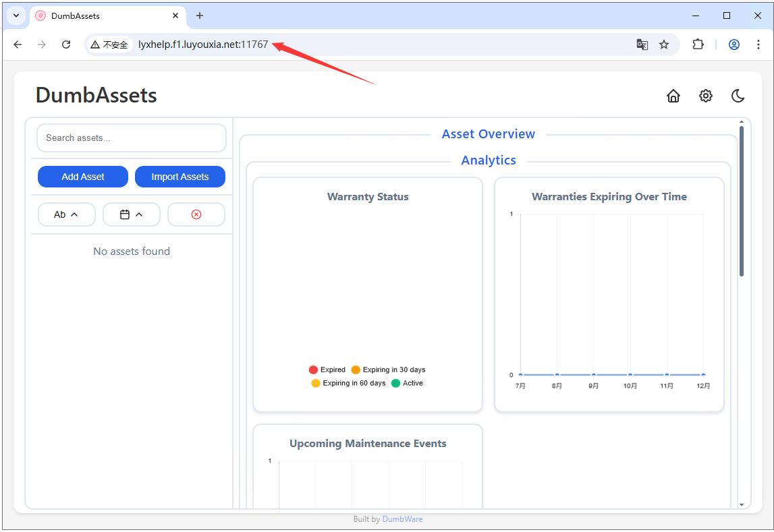Click the Import Assets button
This screenshot has width=774, height=532.
(x=180, y=177)
